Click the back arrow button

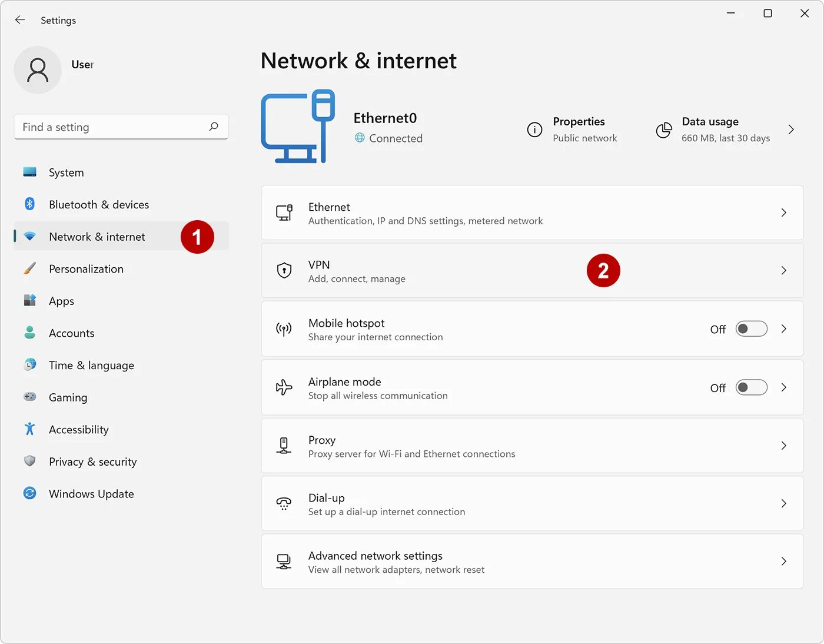point(20,19)
